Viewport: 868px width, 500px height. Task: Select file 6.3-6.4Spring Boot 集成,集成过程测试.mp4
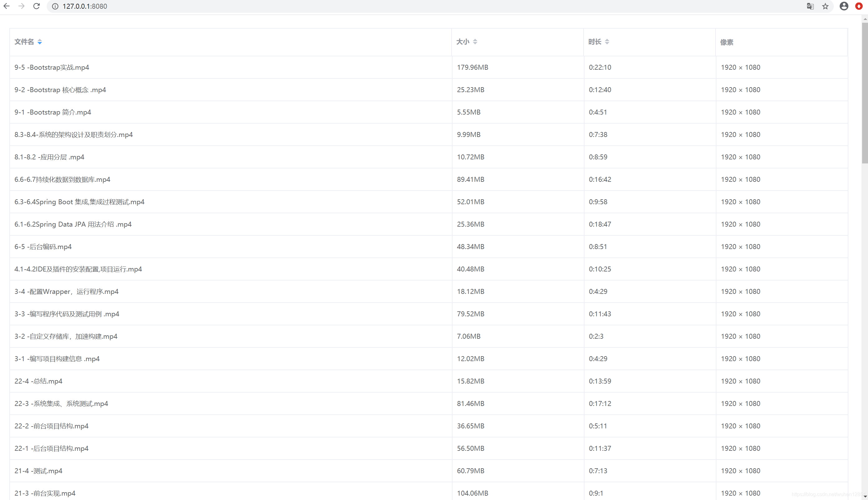click(x=79, y=202)
